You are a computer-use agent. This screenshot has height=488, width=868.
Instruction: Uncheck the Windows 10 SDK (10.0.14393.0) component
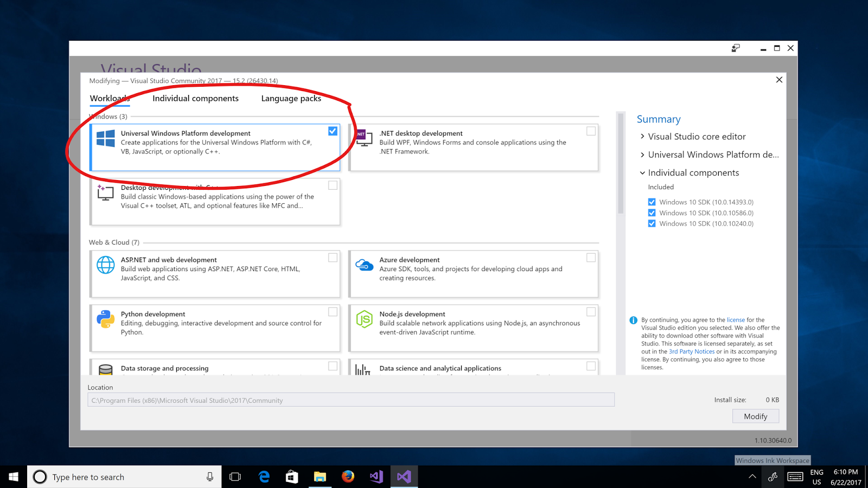point(652,202)
